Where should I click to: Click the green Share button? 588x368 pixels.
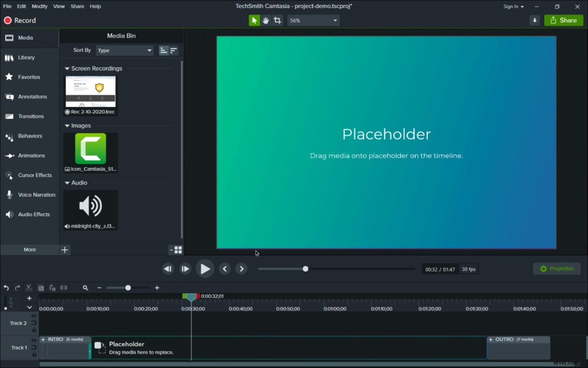(x=563, y=20)
